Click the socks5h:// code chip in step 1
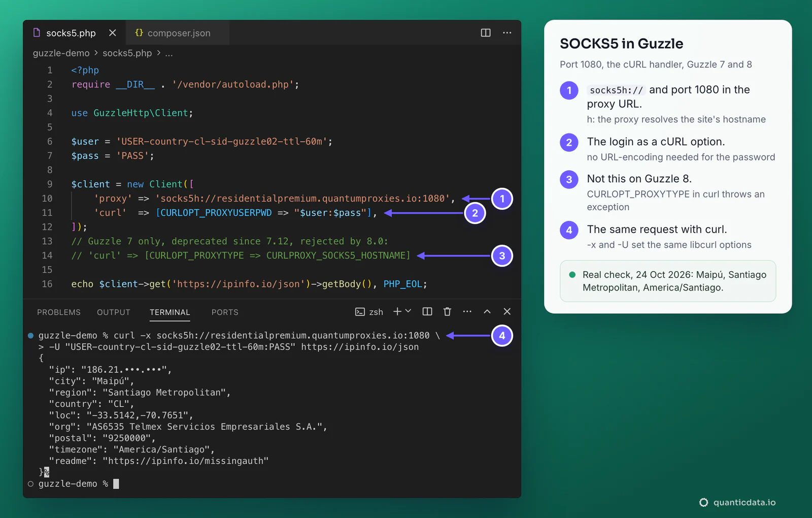 [616, 90]
